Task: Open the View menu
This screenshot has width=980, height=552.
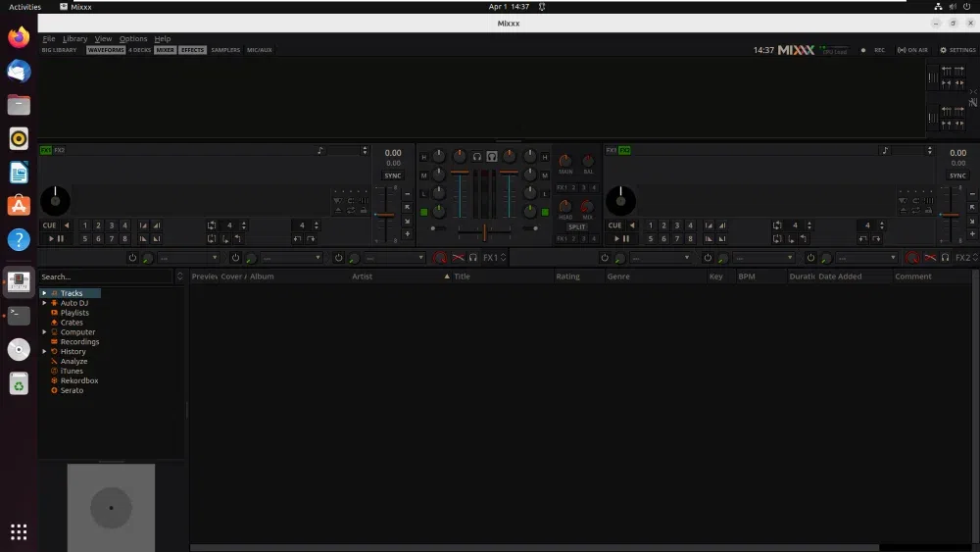Action: tap(103, 39)
